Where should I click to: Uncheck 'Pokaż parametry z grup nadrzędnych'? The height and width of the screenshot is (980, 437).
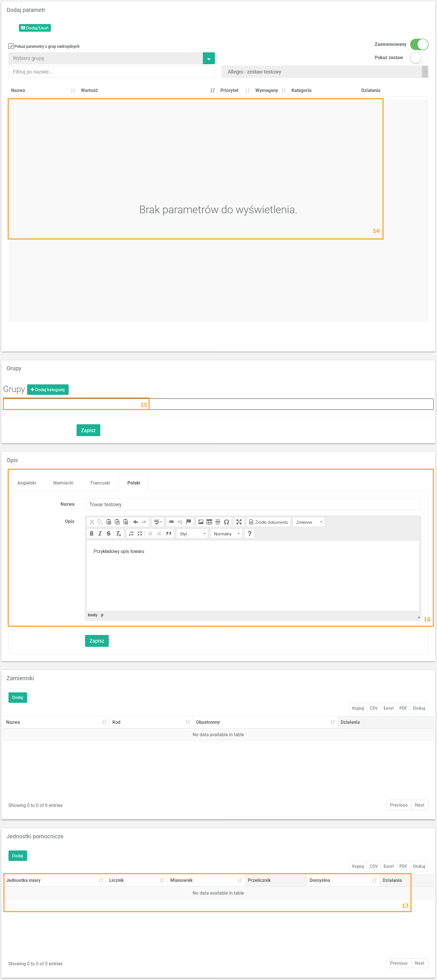[11, 46]
